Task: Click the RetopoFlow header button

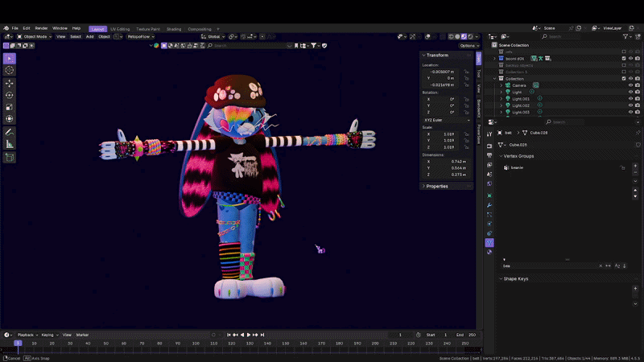Action: click(138, 36)
